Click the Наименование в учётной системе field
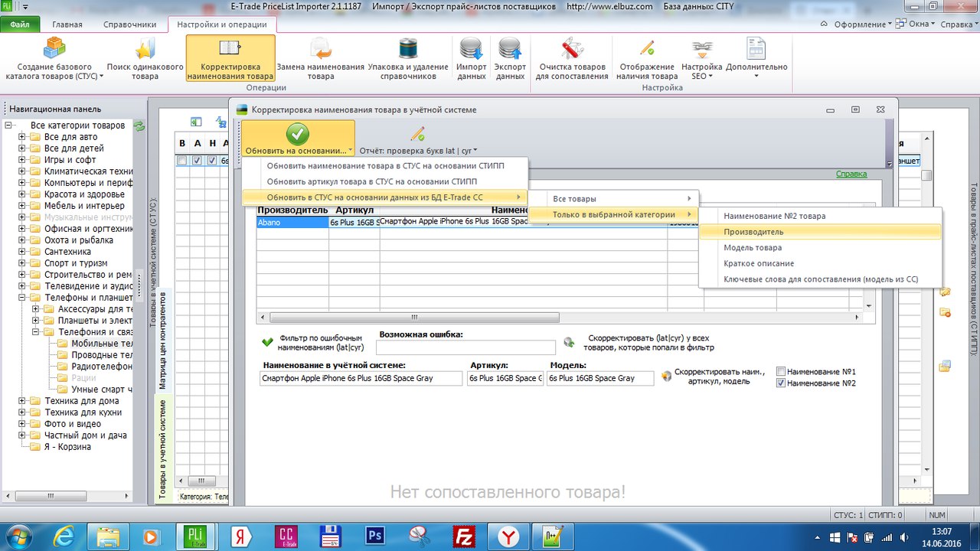The height and width of the screenshot is (551, 980). tap(361, 379)
